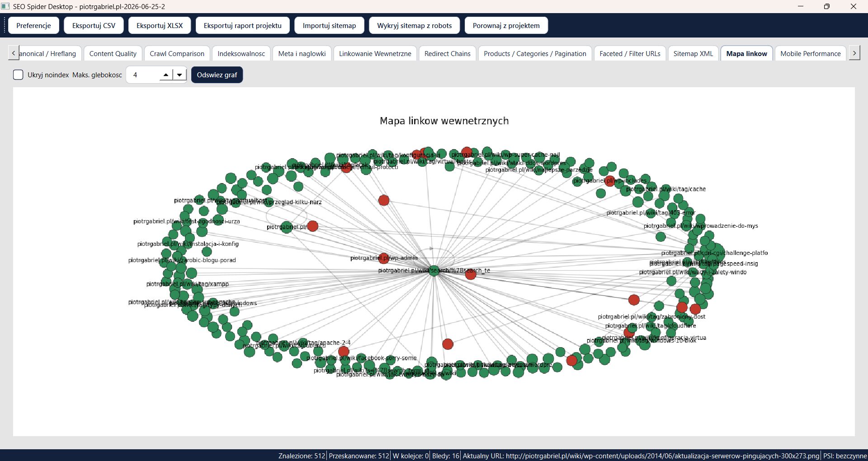Open the Redirect Chains tab
The image size is (868, 461).
[448, 53]
